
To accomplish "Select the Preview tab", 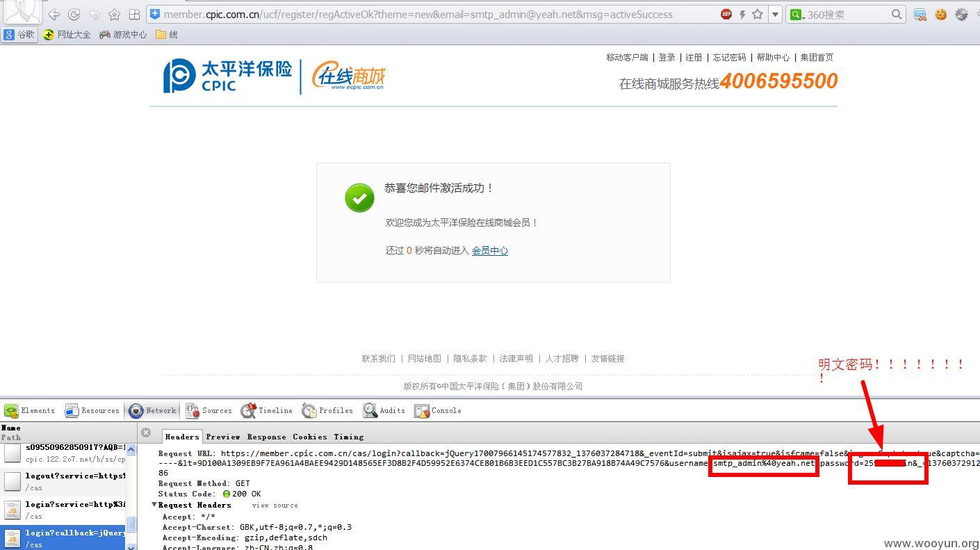I will tap(223, 437).
